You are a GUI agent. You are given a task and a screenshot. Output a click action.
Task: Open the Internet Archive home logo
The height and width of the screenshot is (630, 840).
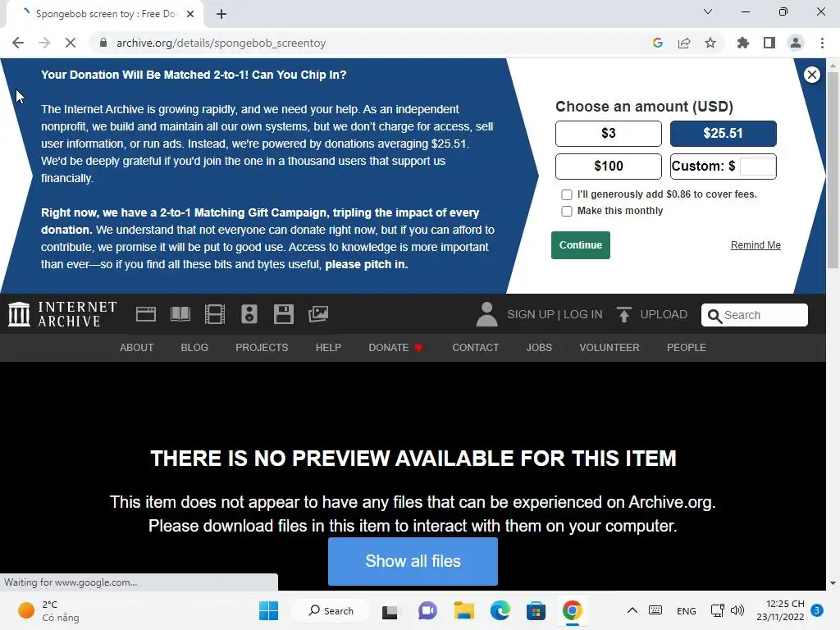62,314
